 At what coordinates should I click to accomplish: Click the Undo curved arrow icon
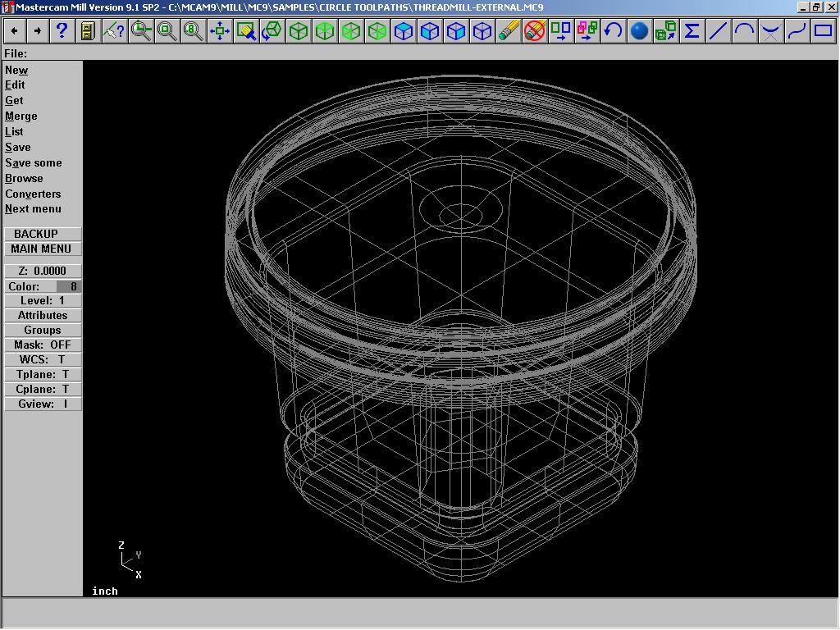(614, 31)
